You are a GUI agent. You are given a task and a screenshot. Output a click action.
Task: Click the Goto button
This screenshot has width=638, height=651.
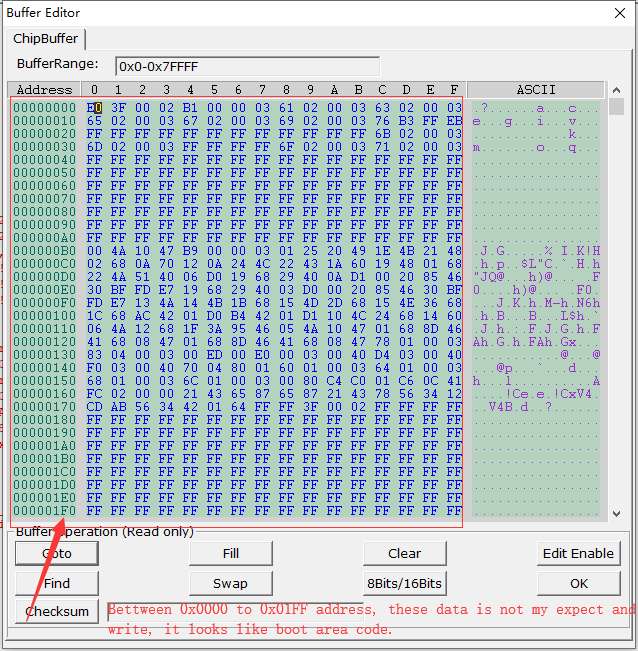pyautogui.click(x=57, y=553)
